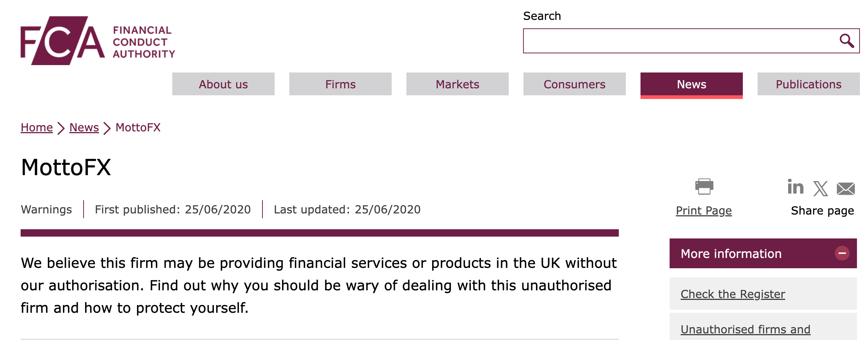
Task: Open the Markets menu
Action: [457, 84]
